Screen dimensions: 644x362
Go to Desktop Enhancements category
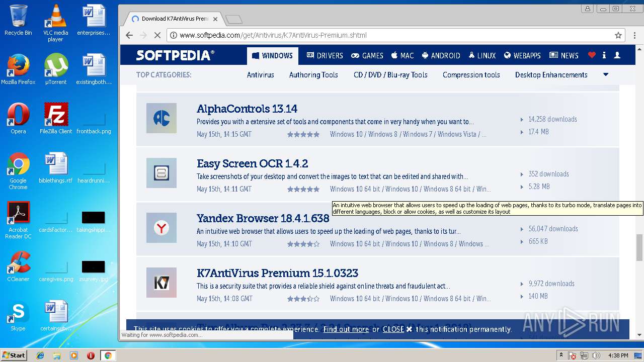(551, 75)
